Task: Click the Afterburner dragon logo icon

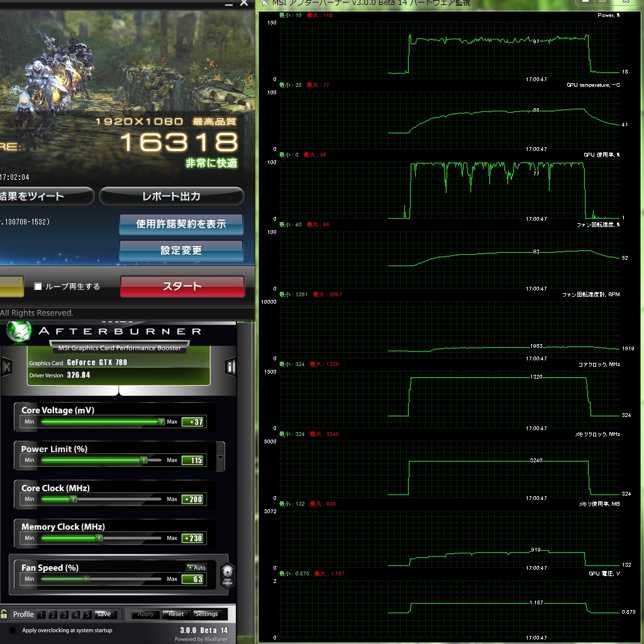Action: (x=18, y=331)
